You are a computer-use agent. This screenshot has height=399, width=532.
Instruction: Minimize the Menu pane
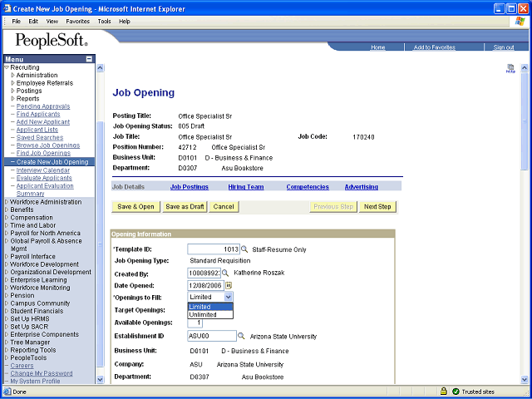click(89, 59)
